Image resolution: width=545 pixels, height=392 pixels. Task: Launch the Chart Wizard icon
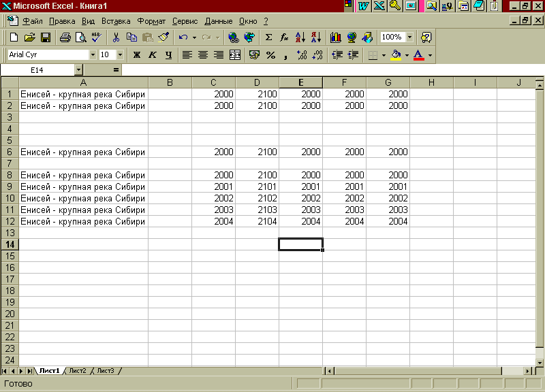coord(335,37)
